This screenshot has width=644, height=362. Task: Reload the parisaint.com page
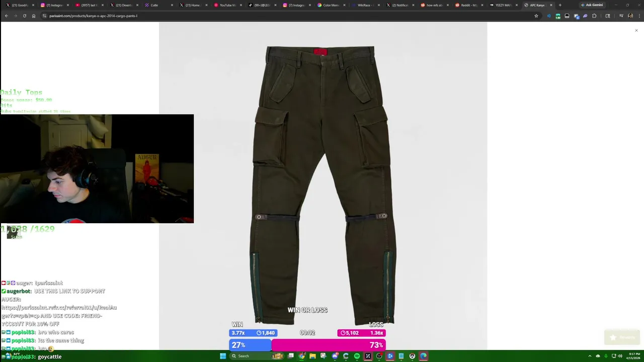coord(24,16)
